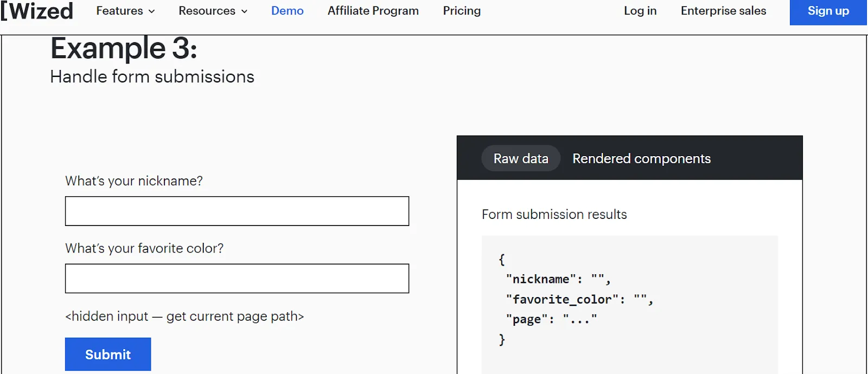This screenshot has width=868, height=374.
Task: Submit the form
Action: [108, 354]
